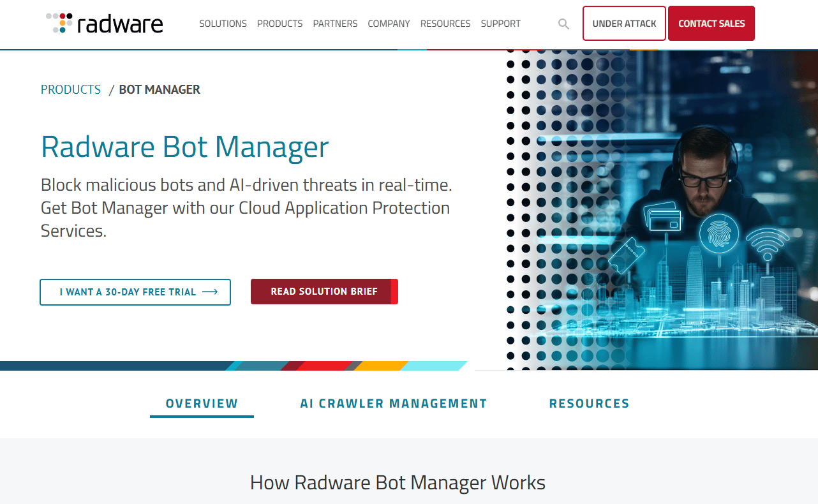
Task: Open the Support menu
Action: pyautogui.click(x=501, y=24)
